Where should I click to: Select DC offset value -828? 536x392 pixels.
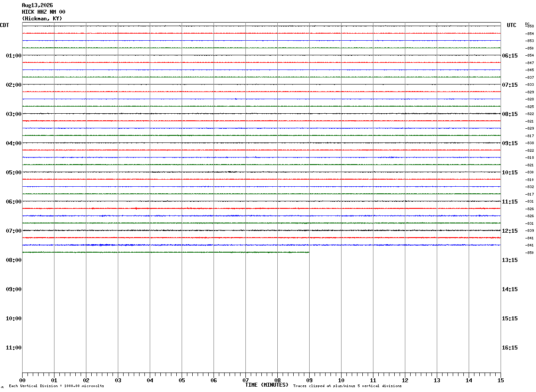click(x=530, y=100)
